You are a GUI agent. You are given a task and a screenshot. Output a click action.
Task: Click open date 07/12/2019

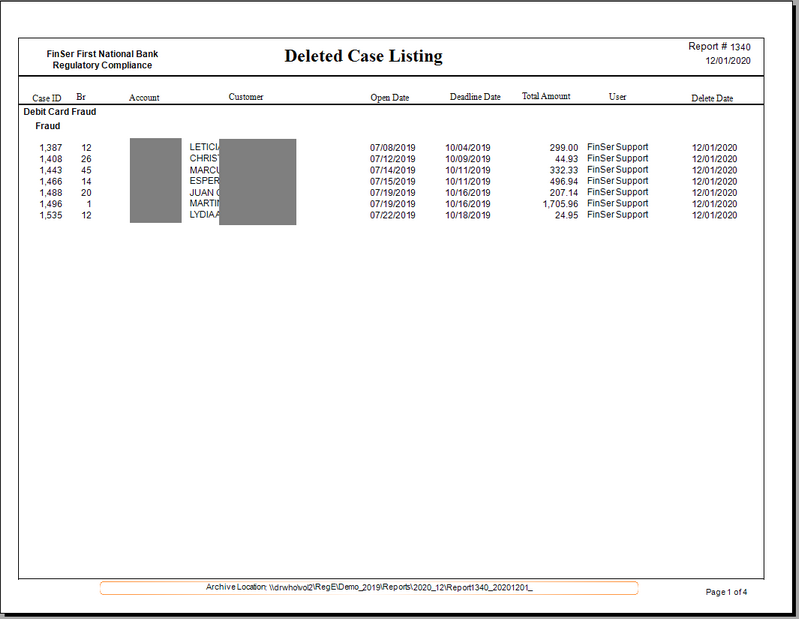tap(392, 159)
